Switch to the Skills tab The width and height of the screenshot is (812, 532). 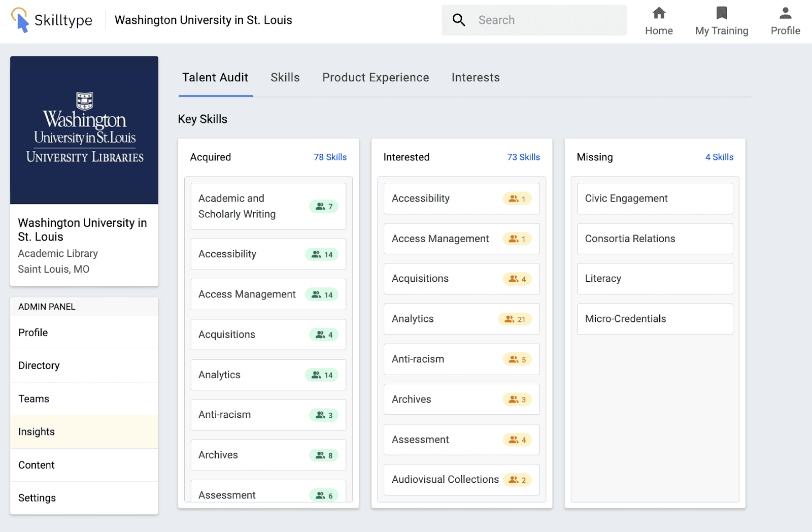[x=285, y=78]
